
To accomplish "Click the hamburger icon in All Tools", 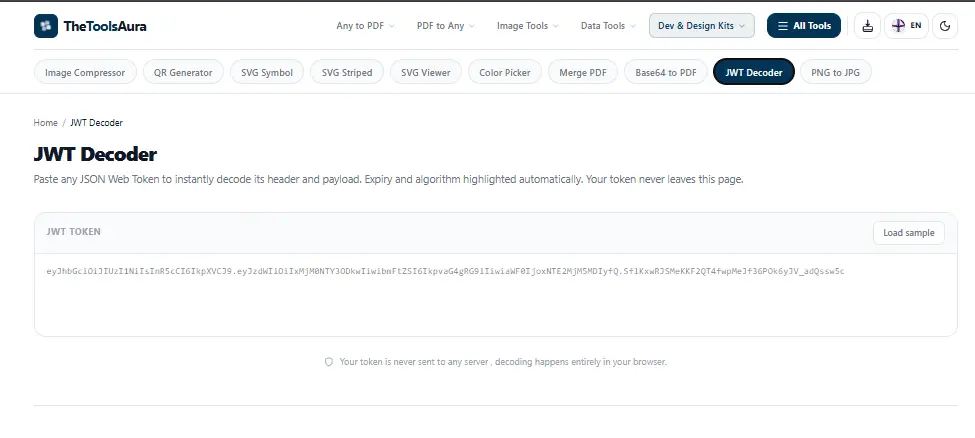I will 783,26.
